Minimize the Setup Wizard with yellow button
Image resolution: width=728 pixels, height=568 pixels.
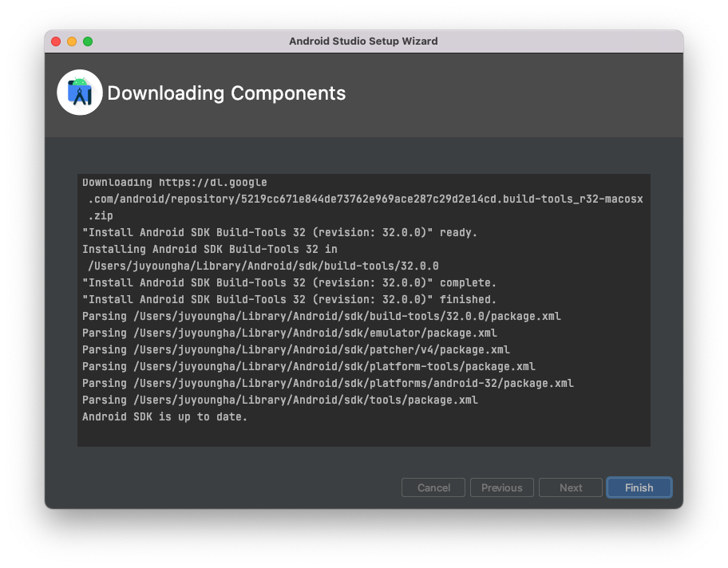point(72,41)
